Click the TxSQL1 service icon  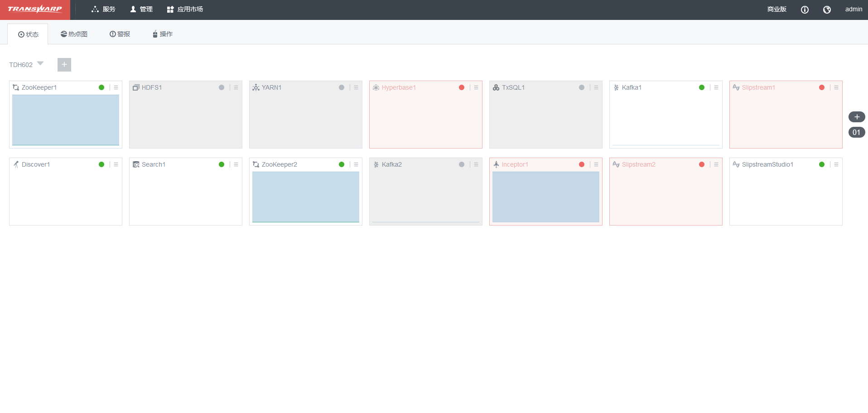point(496,87)
